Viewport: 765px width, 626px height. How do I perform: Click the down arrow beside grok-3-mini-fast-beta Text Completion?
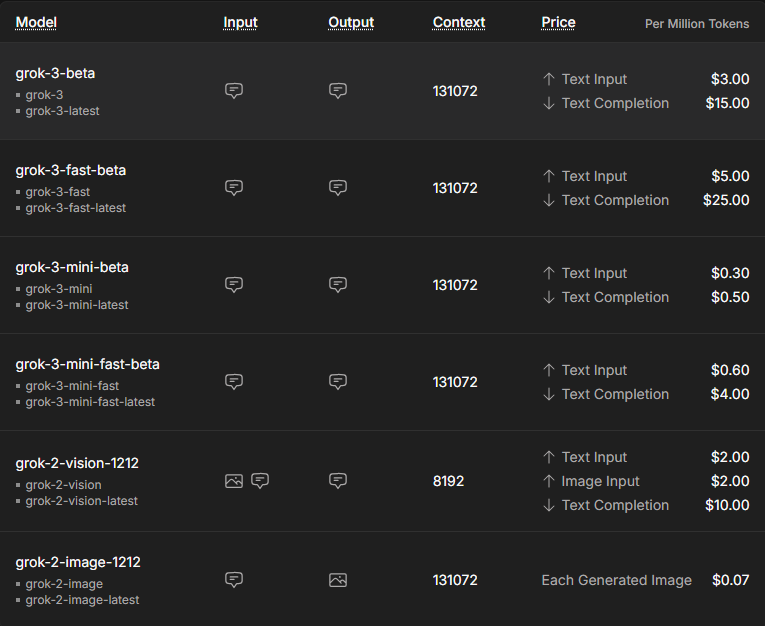pyautogui.click(x=549, y=394)
